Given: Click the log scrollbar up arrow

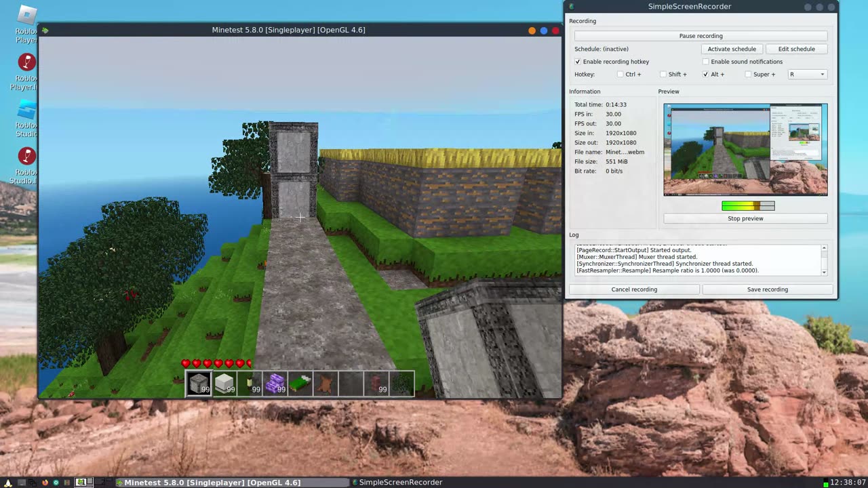Looking at the screenshot, I should 824,248.
